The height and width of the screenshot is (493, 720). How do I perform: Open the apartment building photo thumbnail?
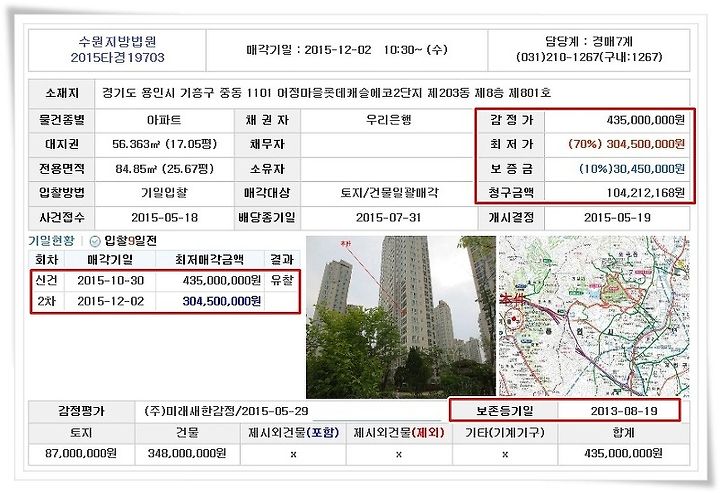401,317
